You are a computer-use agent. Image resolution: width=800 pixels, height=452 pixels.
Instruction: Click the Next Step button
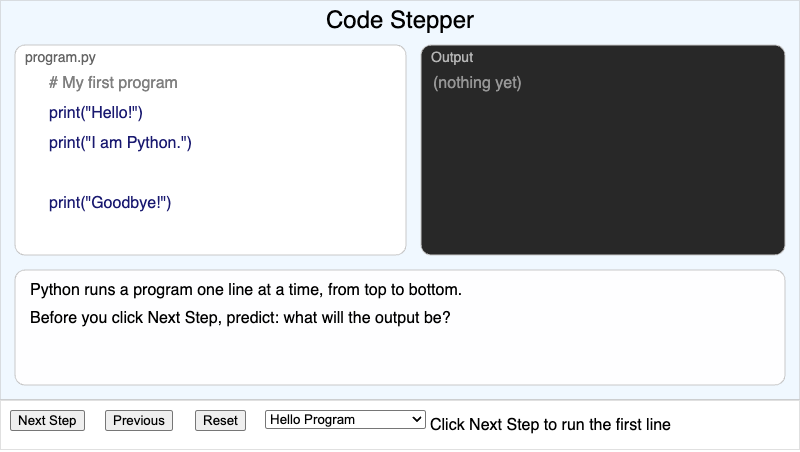tap(47, 420)
